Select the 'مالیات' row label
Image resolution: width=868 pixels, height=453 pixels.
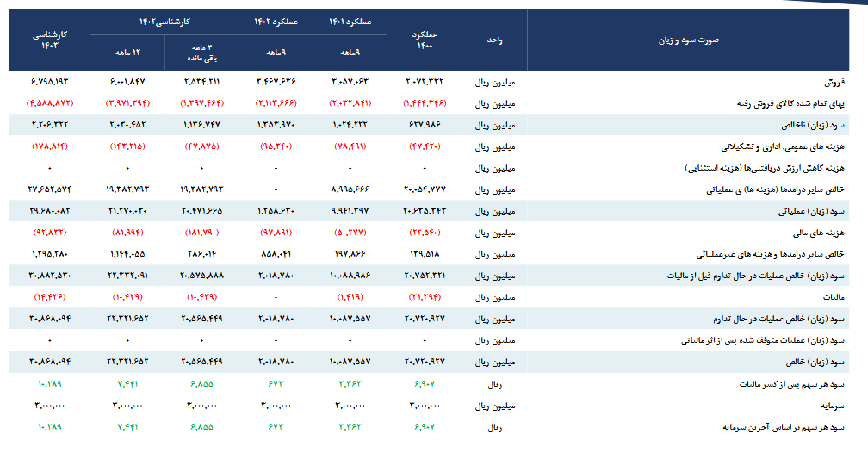coord(832,297)
